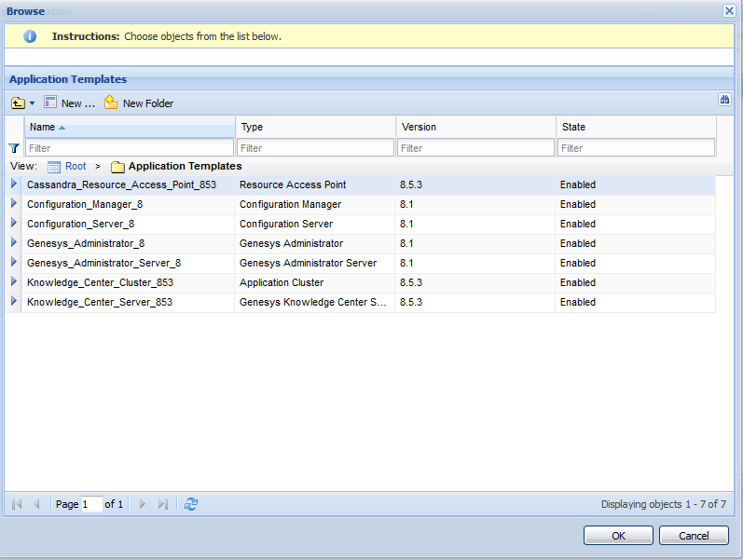Select Configuration_Server_8 template

point(80,224)
